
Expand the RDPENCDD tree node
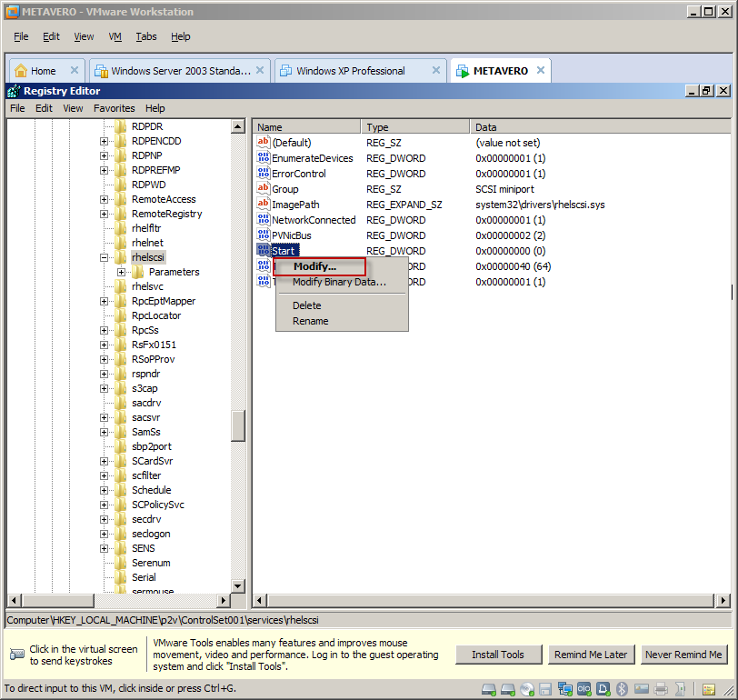(x=104, y=141)
